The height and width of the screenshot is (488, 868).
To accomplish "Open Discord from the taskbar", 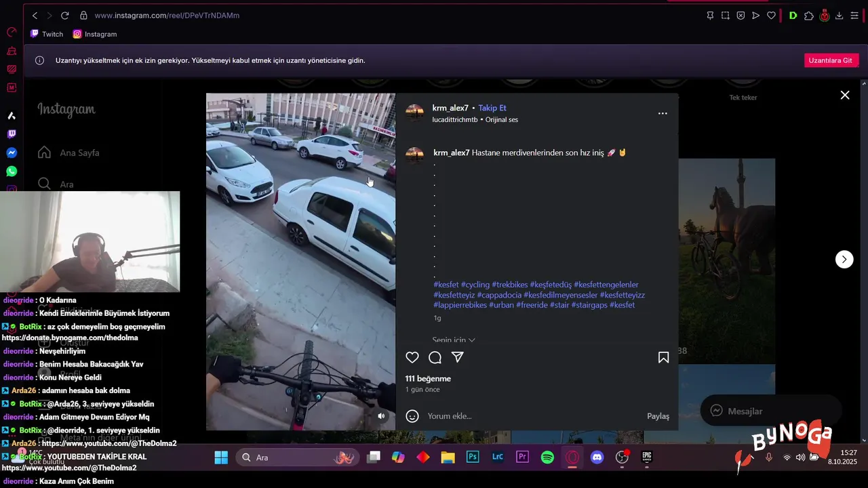I will click(597, 457).
